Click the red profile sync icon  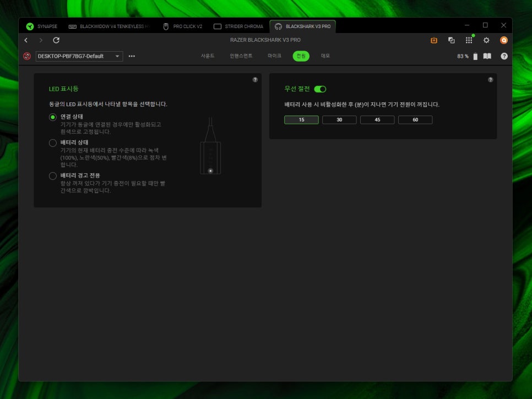(27, 56)
